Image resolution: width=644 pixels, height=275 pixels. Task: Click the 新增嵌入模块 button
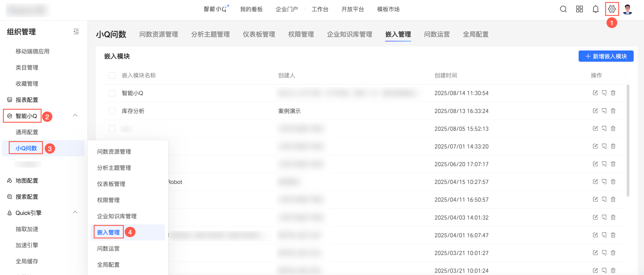pyautogui.click(x=606, y=56)
